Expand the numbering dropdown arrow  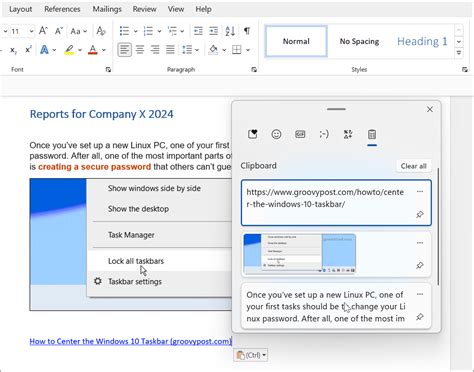coord(159,31)
